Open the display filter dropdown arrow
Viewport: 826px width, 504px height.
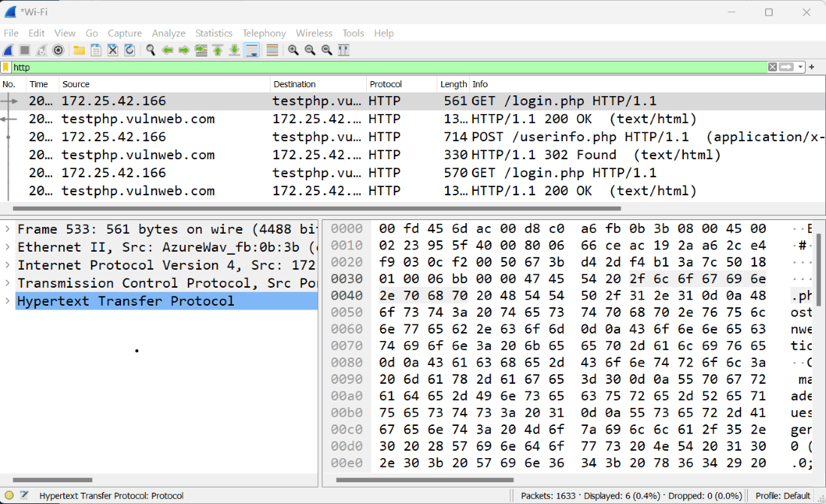pyautogui.click(x=801, y=67)
